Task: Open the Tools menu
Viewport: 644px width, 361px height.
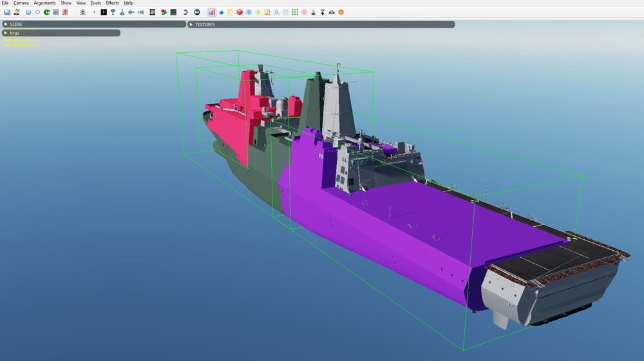Action: click(x=95, y=3)
